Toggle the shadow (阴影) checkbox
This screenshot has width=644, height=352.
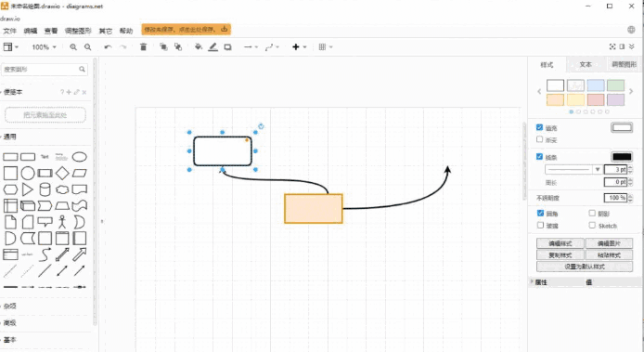[x=592, y=213]
